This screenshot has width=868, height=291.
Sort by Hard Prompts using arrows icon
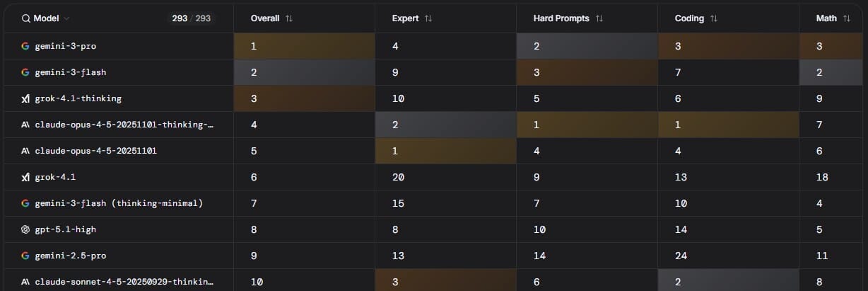599,18
